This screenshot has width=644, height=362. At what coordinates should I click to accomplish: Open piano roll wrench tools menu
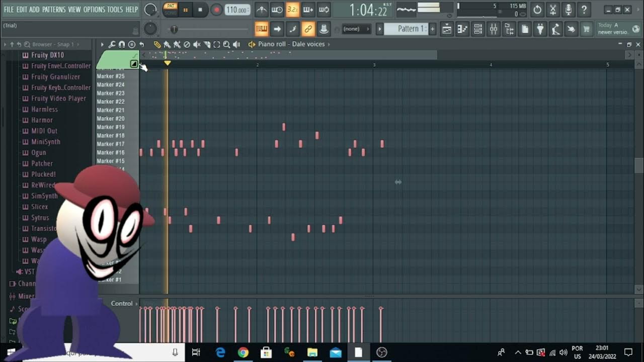pyautogui.click(x=112, y=44)
